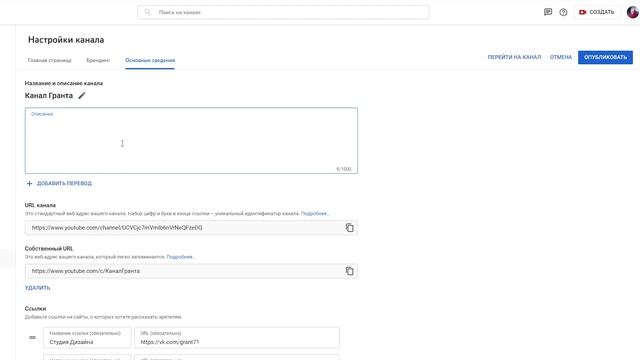640x360 pixels.
Task: Edit channel name with pencil icon
Action: 82,96
